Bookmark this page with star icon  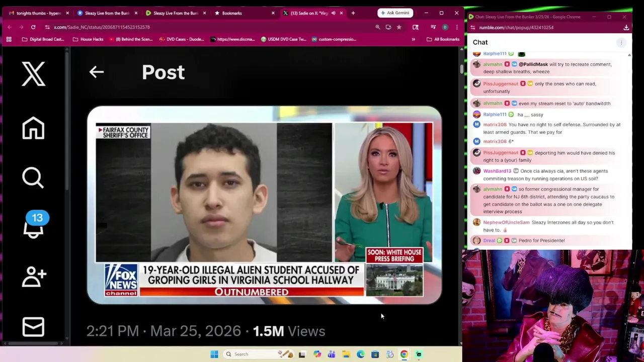pos(399,27)
